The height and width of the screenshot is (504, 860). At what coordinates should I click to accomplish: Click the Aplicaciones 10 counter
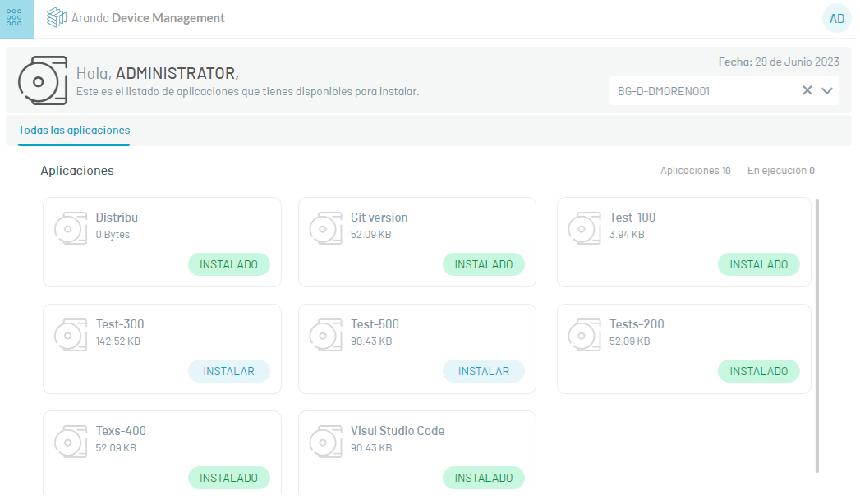tap(695, 171)
